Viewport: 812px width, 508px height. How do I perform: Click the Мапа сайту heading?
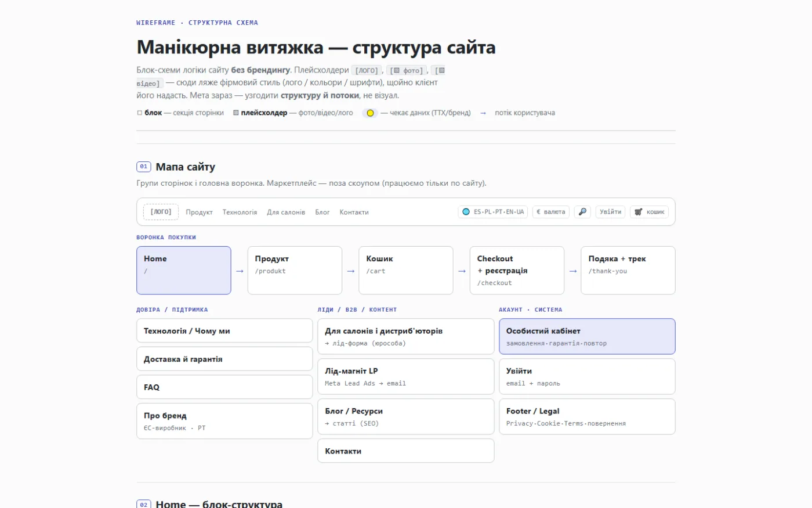(186, 167)
